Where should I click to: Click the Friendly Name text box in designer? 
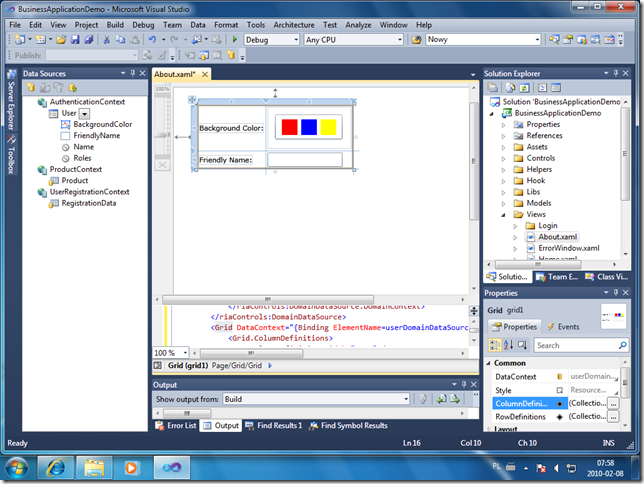(305, 159)
